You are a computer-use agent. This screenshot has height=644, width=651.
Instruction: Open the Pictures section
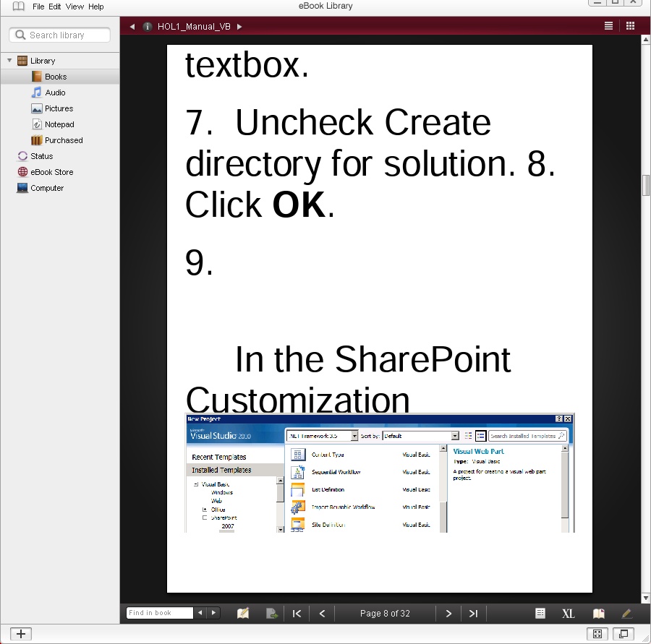tap(59, 108)
